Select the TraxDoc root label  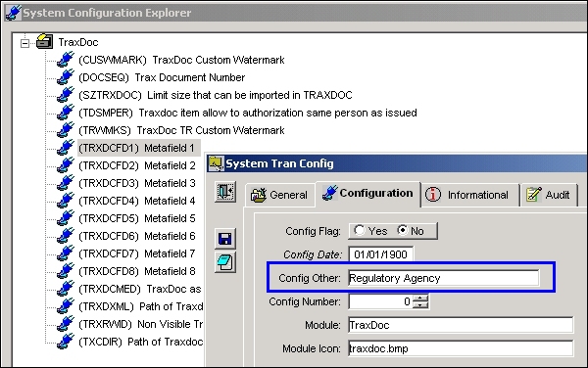tap(78, 42)
